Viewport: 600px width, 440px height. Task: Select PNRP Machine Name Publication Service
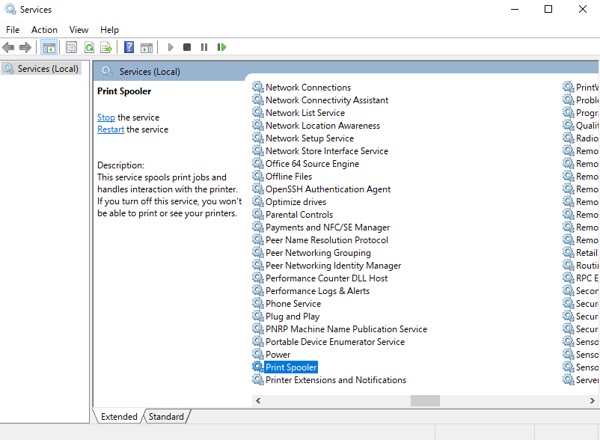coord(346,329)
